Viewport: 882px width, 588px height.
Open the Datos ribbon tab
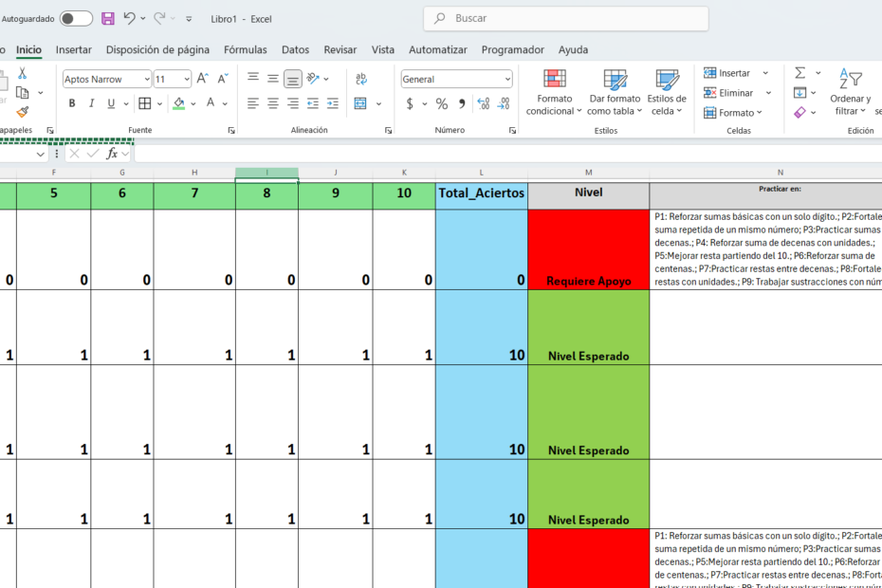295,49
